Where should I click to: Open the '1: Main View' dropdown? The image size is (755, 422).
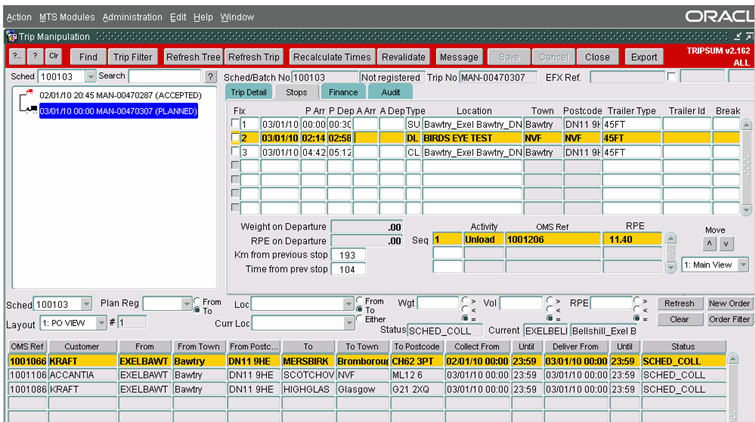(743, 264)
